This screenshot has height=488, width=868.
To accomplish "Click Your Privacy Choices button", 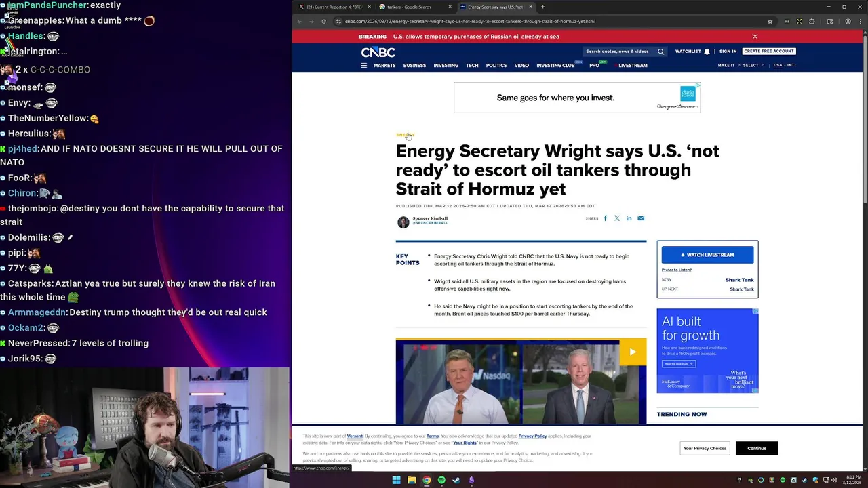I will point(705,448).
